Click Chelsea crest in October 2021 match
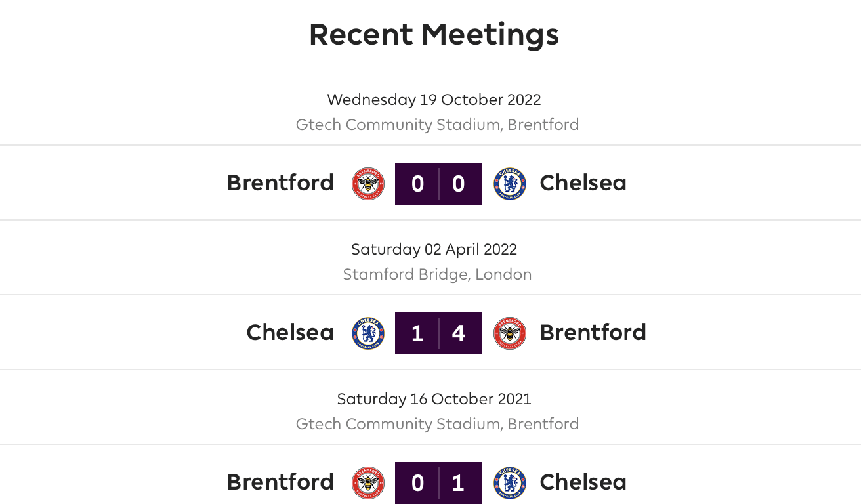Screen dimensions: 861x504 click(x=510, y=483)
